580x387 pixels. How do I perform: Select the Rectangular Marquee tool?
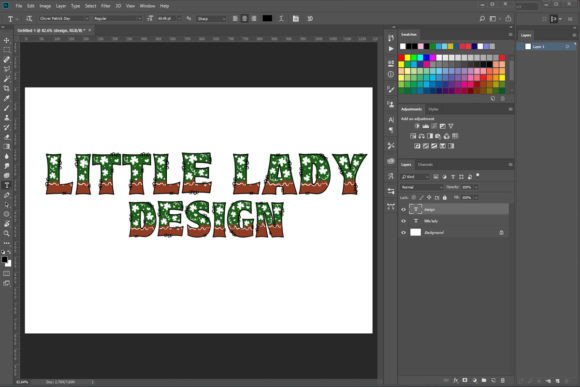click(x=6, y=50)
